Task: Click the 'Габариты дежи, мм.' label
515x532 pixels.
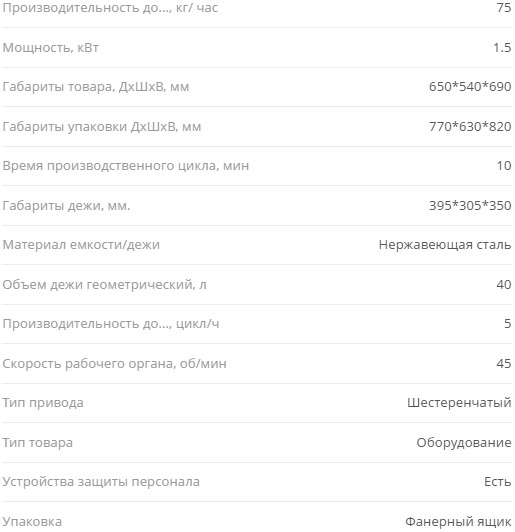Action: point(66,206)
